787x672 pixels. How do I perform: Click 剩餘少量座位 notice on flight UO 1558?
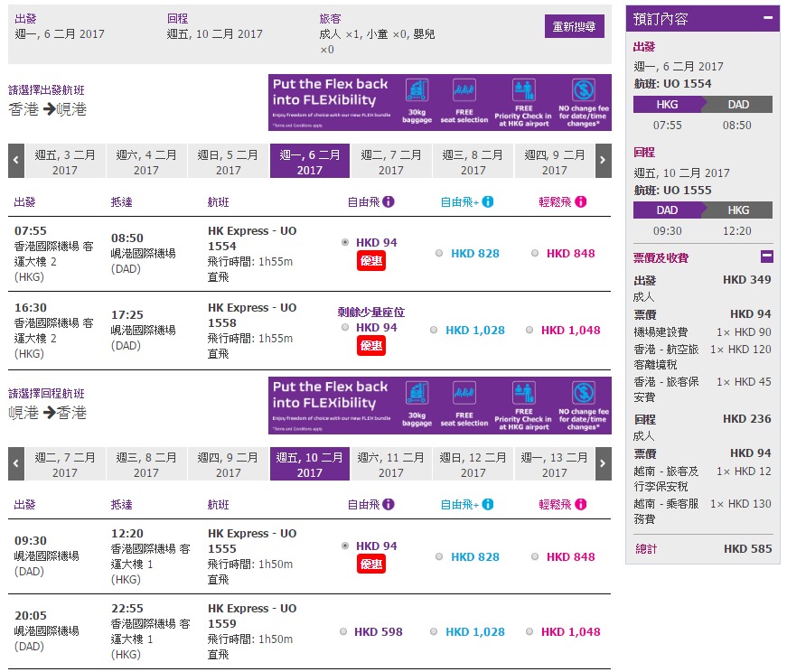pos(371,313)
